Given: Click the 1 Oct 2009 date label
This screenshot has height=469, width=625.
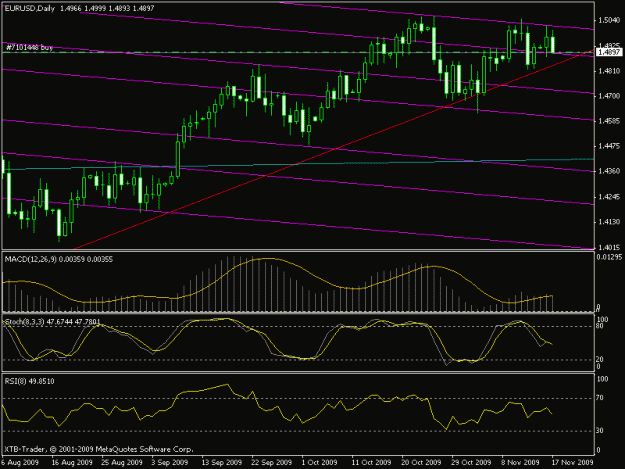Looking at the screenshot, I should [x=319, y=462].
